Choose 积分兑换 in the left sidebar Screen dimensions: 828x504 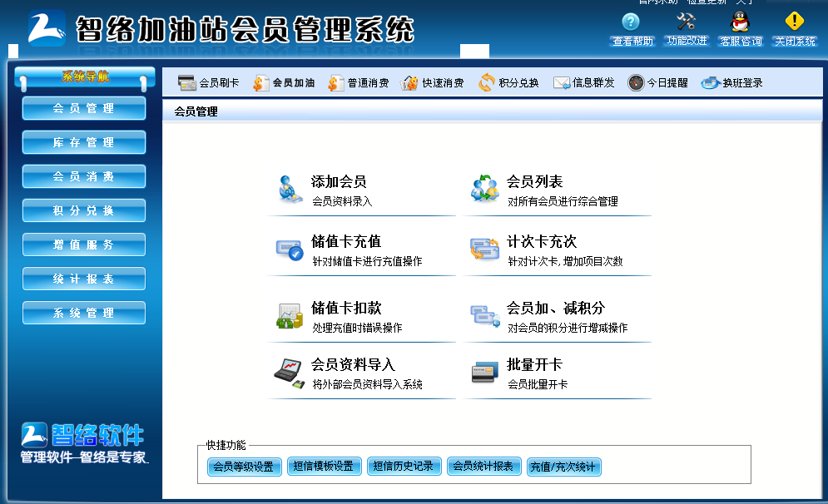click(84, 210)
